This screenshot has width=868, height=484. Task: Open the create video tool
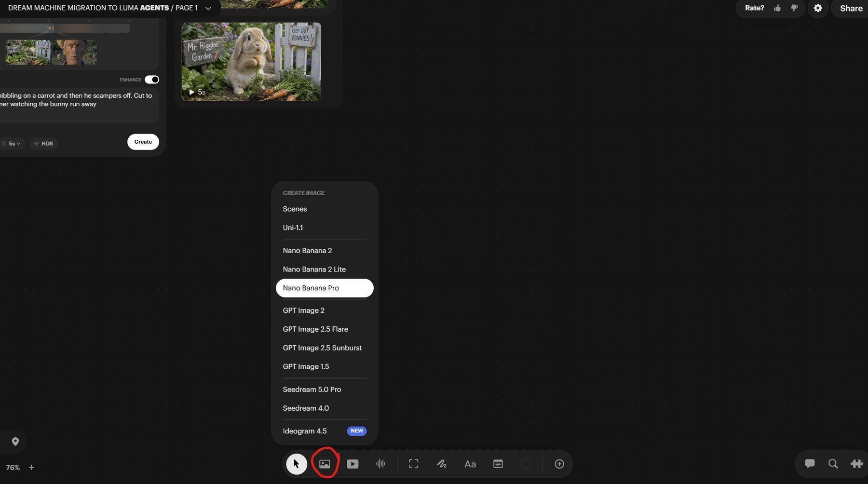click(x=353, y=464)
